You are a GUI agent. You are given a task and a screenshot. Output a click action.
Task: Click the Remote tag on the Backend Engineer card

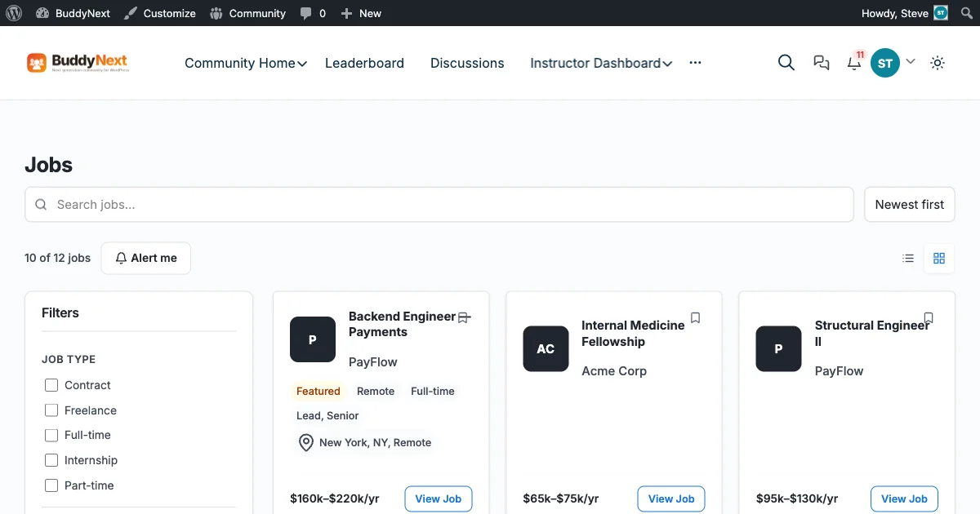(376, 391)
